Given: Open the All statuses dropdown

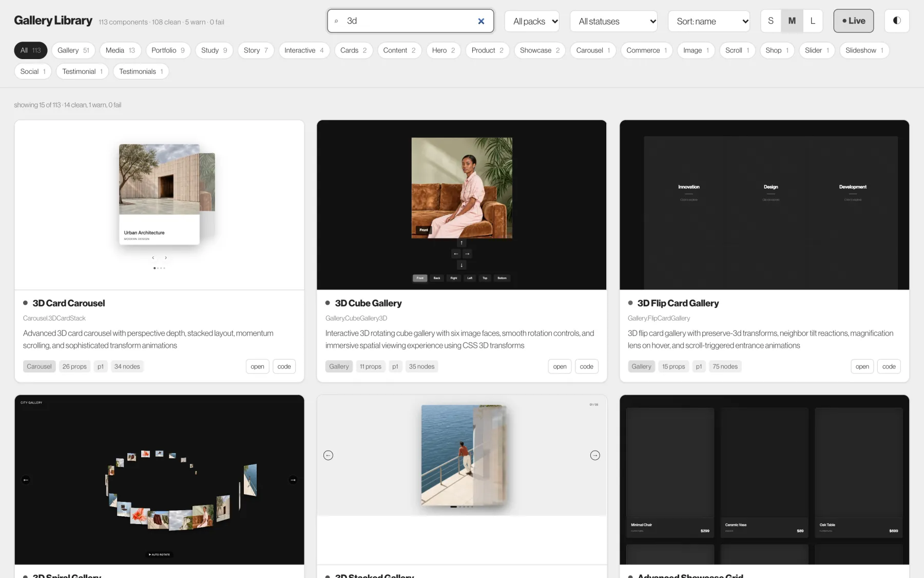Looking at the screenshot, I should coord(614,21).
